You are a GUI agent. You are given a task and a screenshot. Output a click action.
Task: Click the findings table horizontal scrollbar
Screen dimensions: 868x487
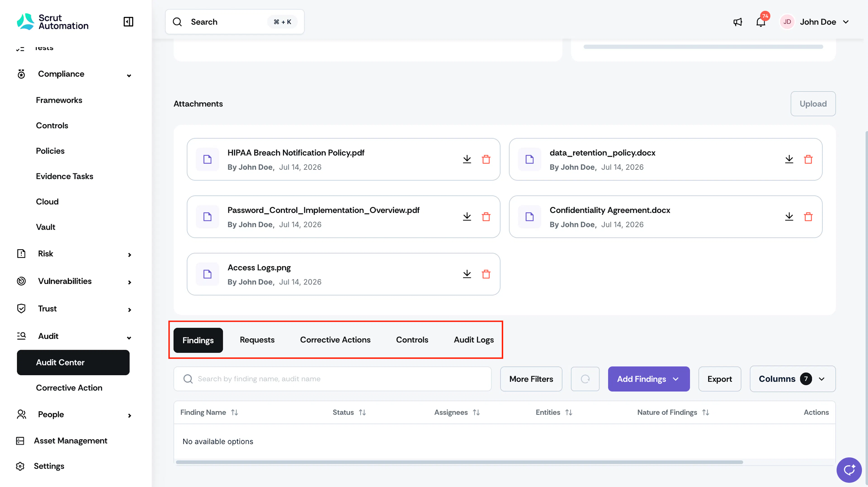[x=459, y=462]
